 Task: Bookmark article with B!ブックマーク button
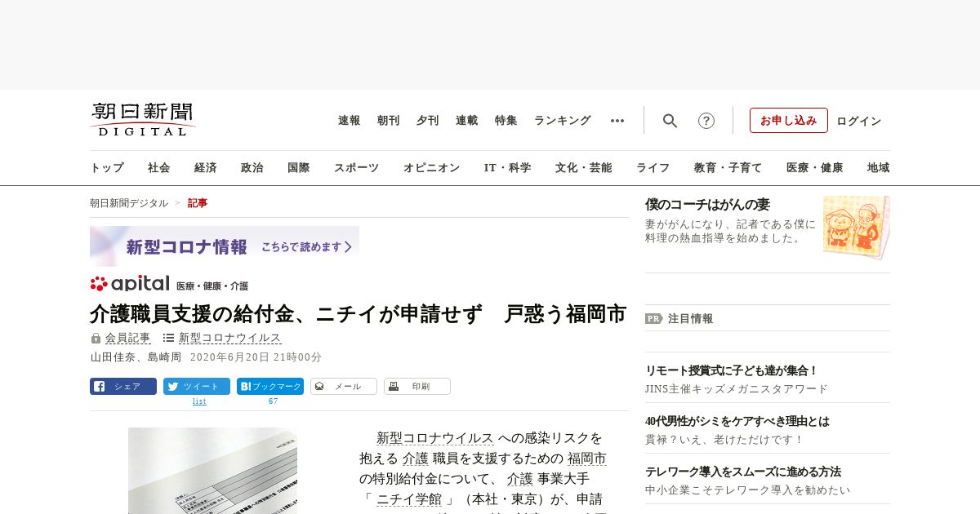[x=270, y=387]
